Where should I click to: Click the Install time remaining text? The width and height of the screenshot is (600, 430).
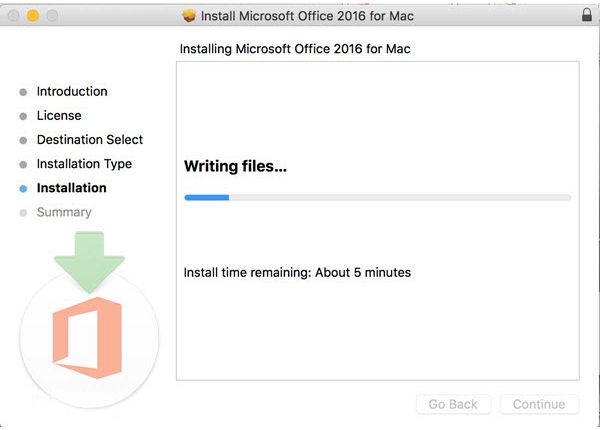click(x=297, y=272)
